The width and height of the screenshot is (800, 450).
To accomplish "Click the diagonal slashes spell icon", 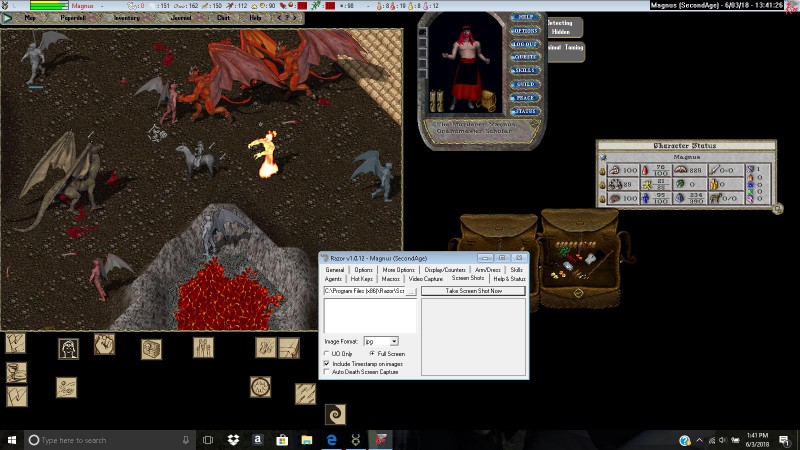I will [x=305, y=394].
